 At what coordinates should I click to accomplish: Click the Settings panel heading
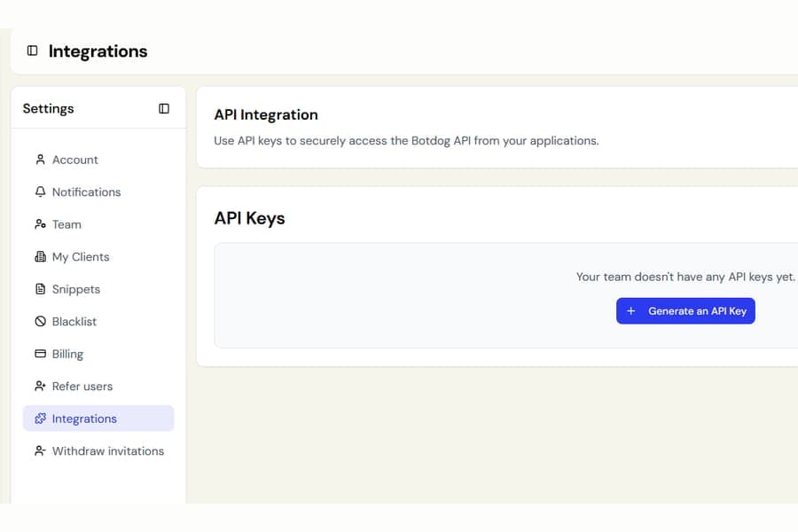[49, 108]
